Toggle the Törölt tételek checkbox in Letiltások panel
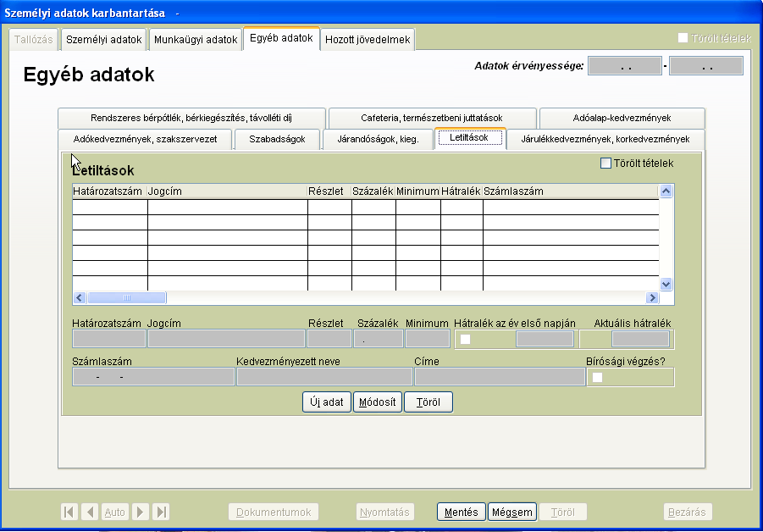This screenshot has width=763, height=532. click(605, 163)
